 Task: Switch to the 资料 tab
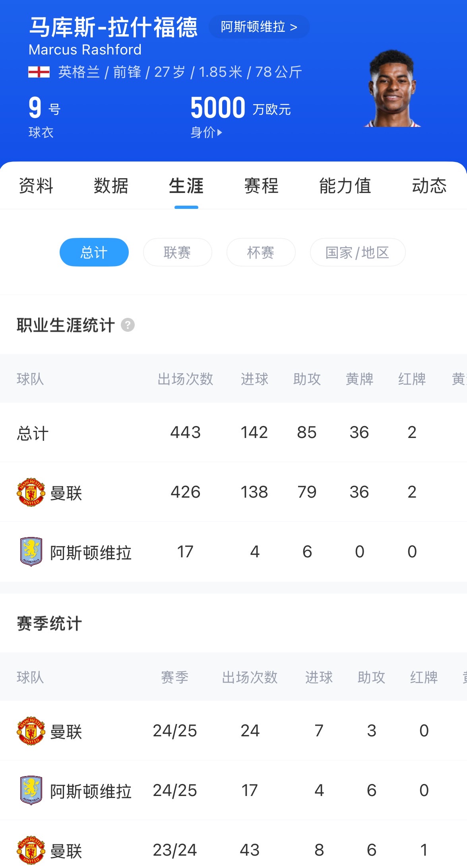point(36,186)
